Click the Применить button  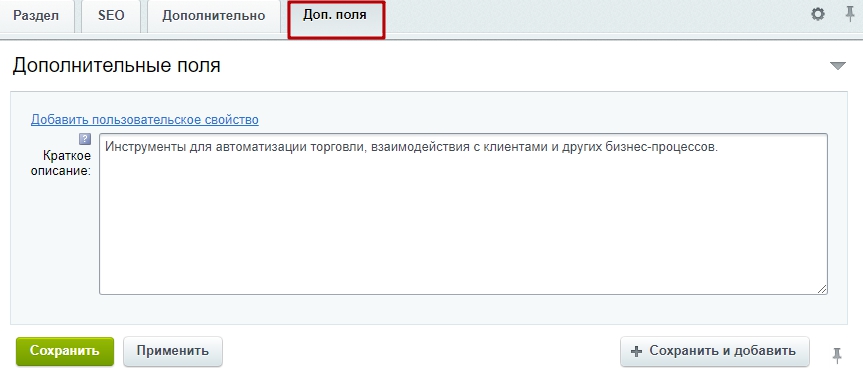[173, 351]
